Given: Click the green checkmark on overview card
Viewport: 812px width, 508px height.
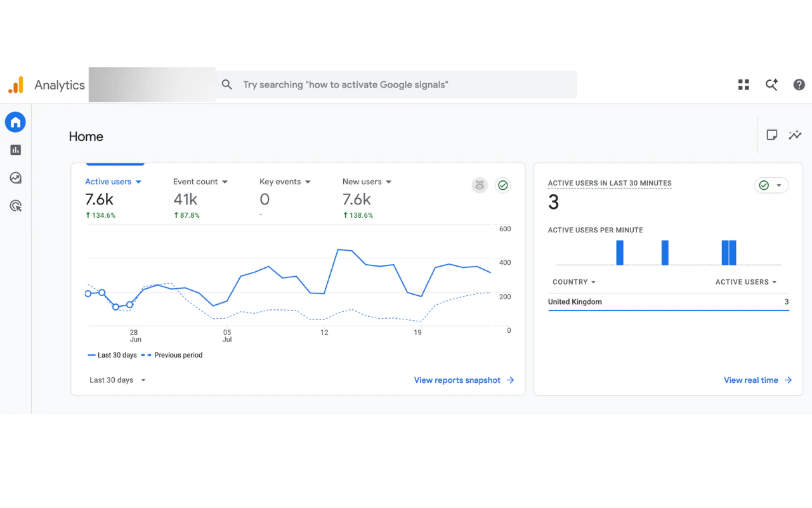Looking at the screenshot, I should [x=503, y=185].
